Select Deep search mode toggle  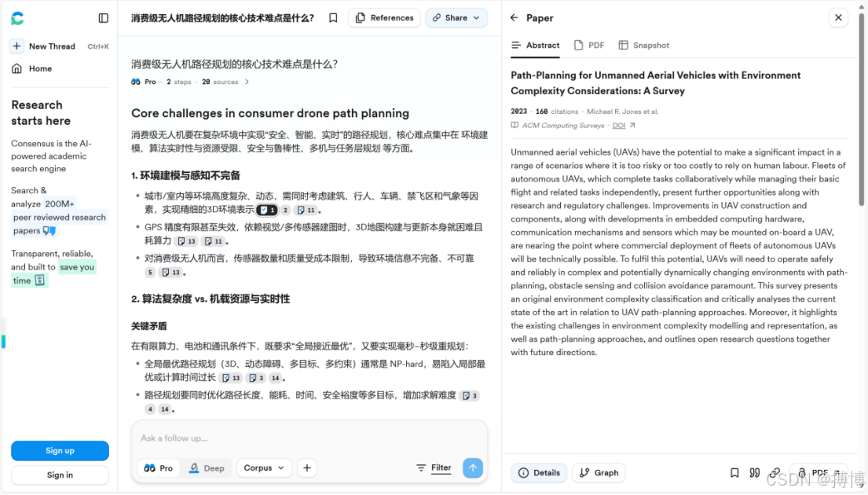click(x=207, y=467)
